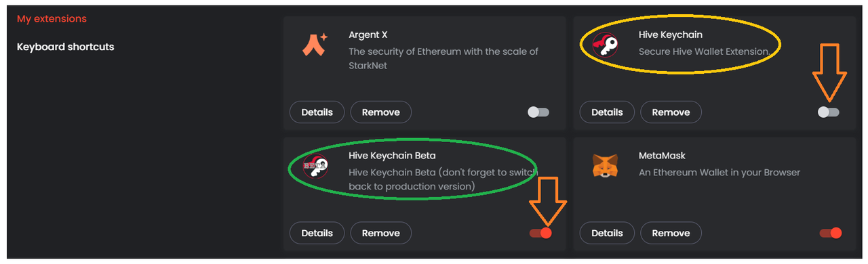Open Details for Argent X
The image size is (868, 264).
[317, 112]
